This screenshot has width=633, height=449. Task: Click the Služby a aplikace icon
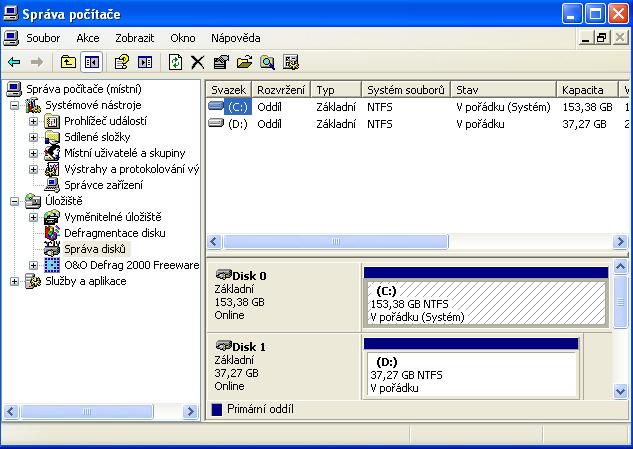point(33,281)
